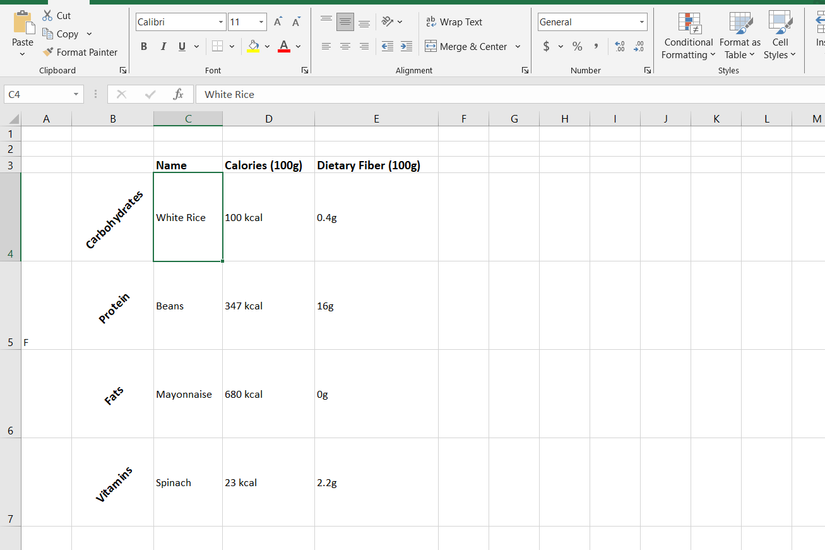825x550 pixels.
Task: Click Insert Function fx button
Action: click(178, 94)
